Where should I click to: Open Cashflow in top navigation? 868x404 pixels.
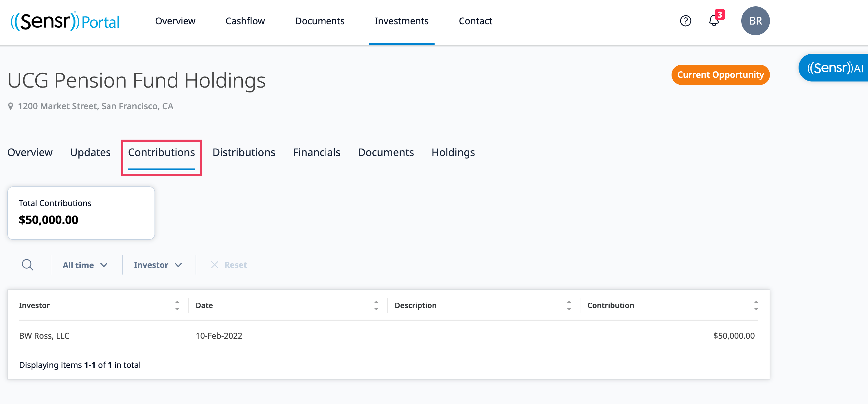(245, 21)
